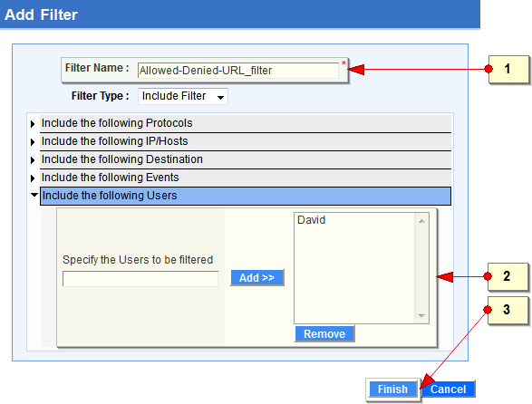This screenshot has width=532, height=404.
Task: Expand arrow beside Include the following Protocols
Action: (33, 124)
